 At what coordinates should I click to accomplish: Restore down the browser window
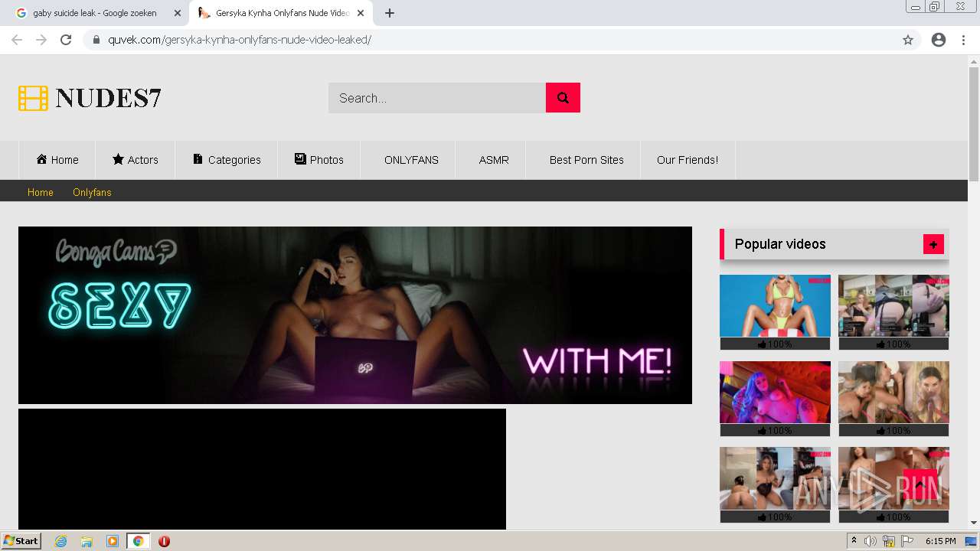click(x=935, y=7)
